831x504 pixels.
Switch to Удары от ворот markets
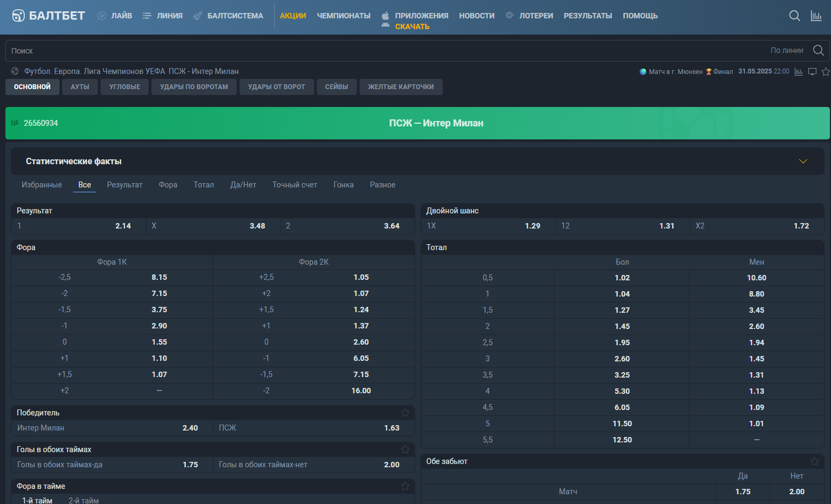click(277, 87)
